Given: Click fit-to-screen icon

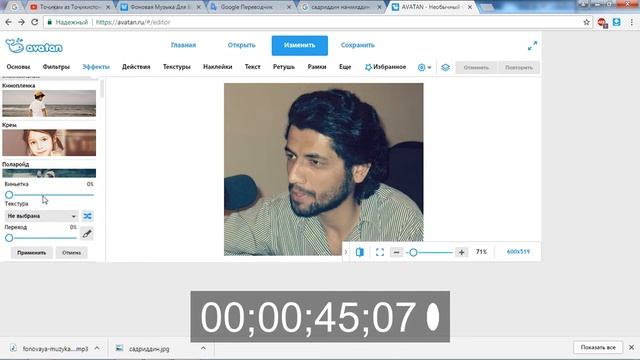Looking at the screenshot, I should 380,252.
